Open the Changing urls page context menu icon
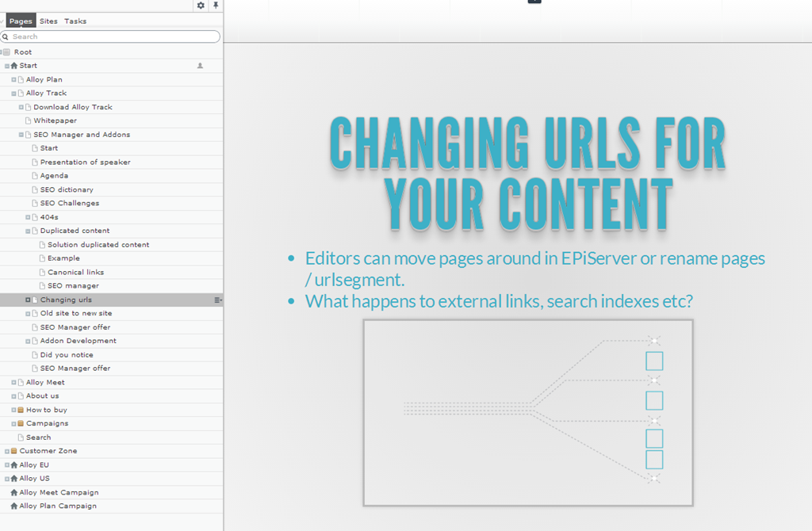The image size is (812, 531). coord(217,300)
